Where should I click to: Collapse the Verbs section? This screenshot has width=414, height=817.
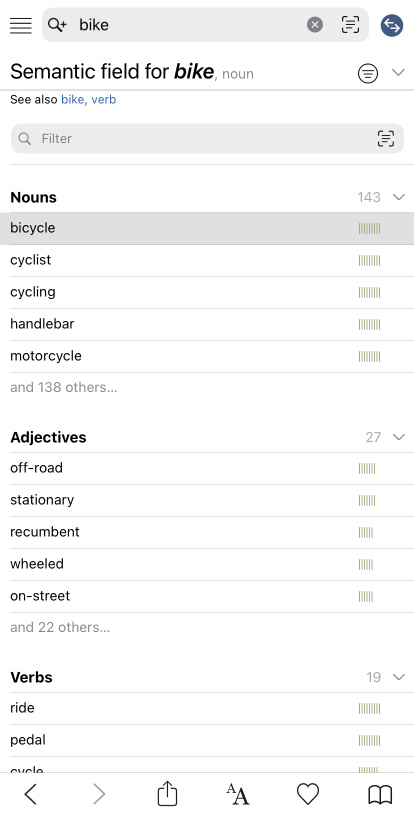[x=399, y=677]
